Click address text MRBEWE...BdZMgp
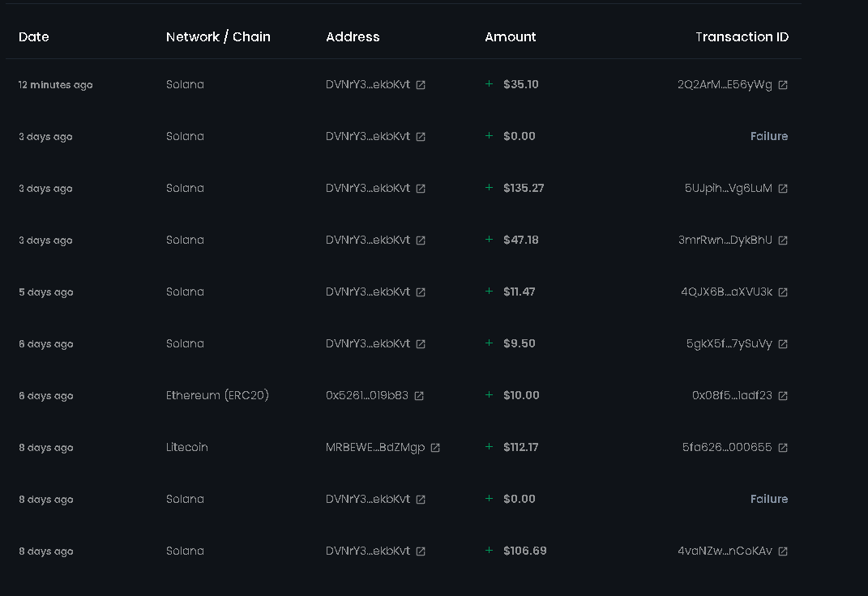This screenshot has width=868, height=596. [375, 447]
